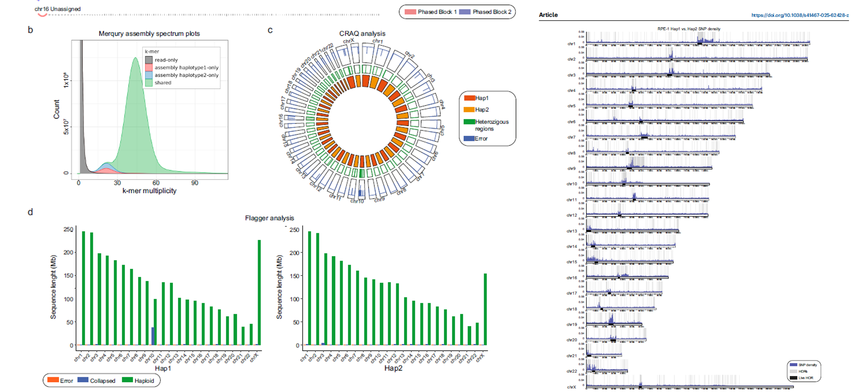The image size is (868, 392).
Task: Select the blue Error CRAQ legend swatch
Action: (x=469, y=139)
